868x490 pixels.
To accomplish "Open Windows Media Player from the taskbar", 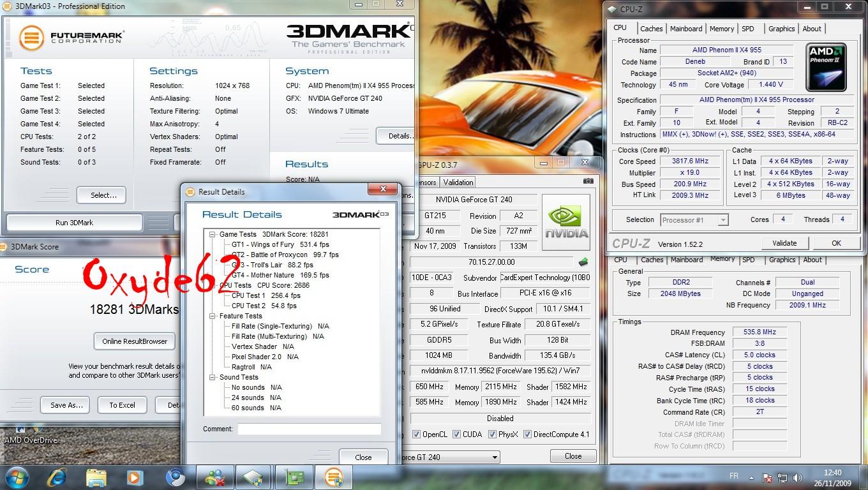I will point(135,477).
